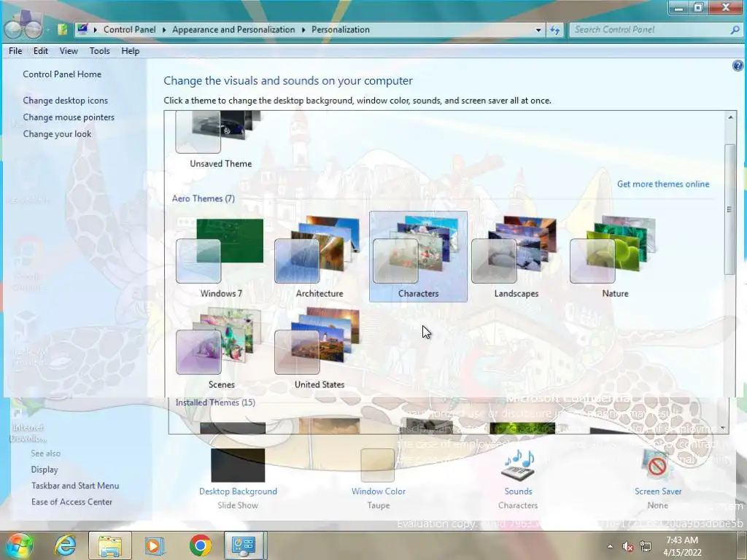Open the View menu
This screenshot has width=747, height=560.
(69, 51)
